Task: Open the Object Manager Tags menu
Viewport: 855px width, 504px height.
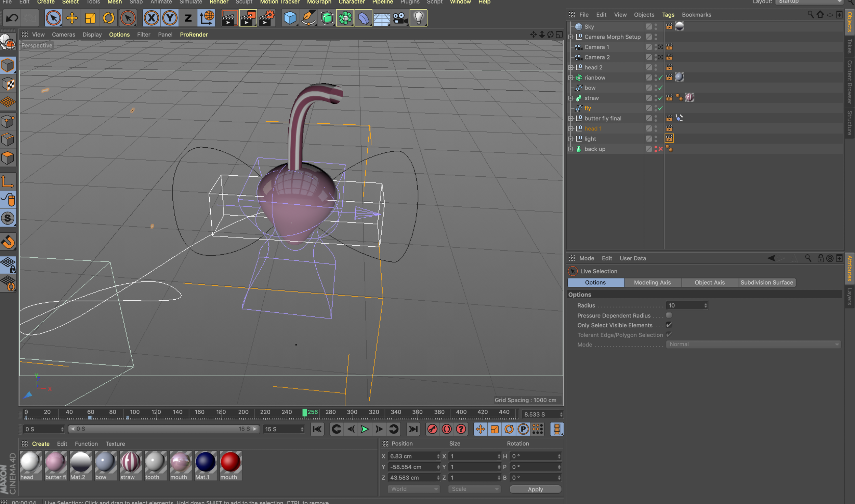Action: pos(668,15)
